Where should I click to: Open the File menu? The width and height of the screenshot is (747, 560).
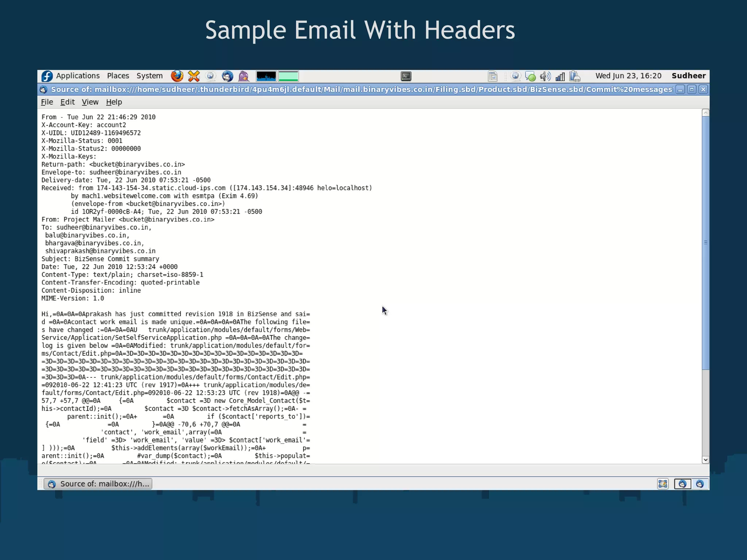point(47,102)
